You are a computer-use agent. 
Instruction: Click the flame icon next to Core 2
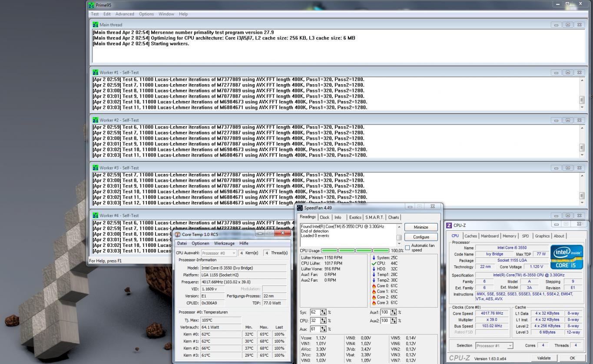pos(374,297)
